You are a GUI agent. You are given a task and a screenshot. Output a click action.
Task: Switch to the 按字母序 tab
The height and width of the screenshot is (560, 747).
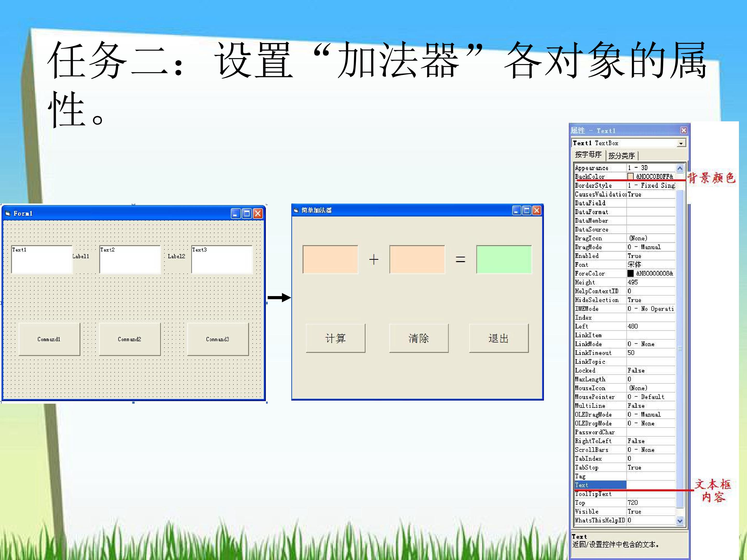coord(588,155)
